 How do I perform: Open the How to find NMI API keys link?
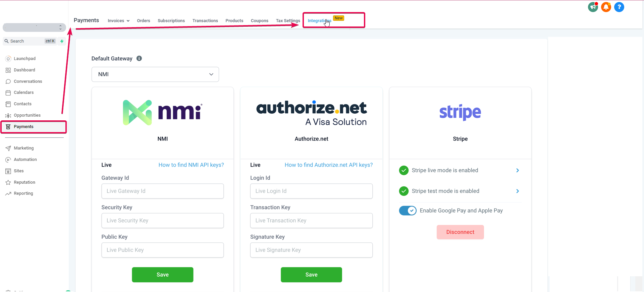point(191,165)
